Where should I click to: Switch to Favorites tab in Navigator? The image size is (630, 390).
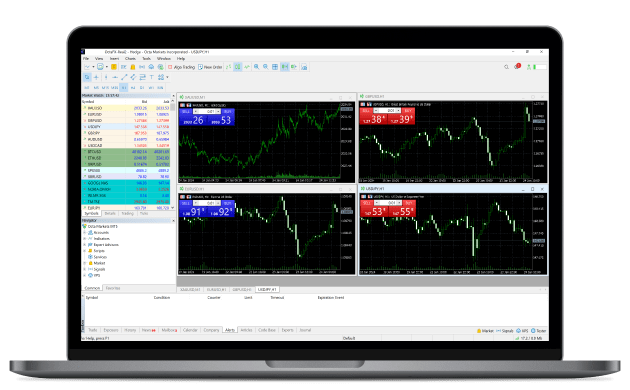pyautogui.click(x=113, y=288)
